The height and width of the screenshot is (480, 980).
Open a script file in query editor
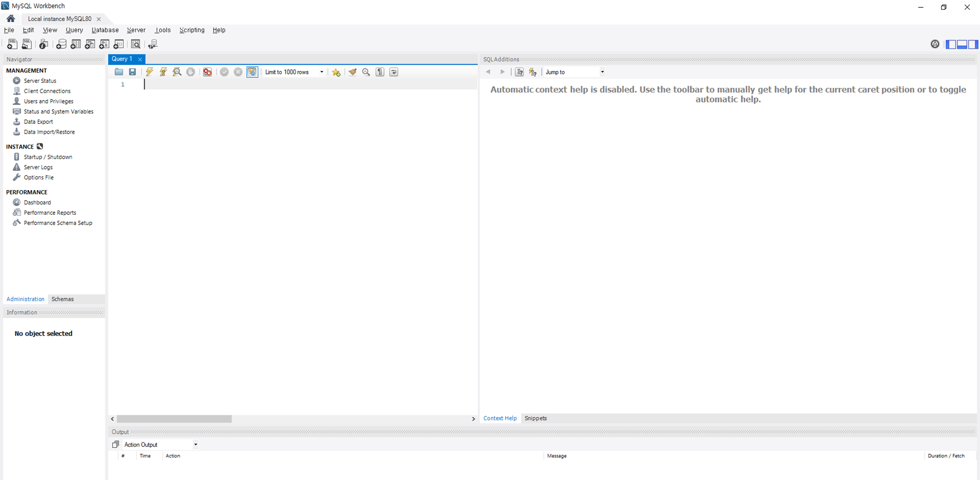pyautogui.click(x=119, y=72)
